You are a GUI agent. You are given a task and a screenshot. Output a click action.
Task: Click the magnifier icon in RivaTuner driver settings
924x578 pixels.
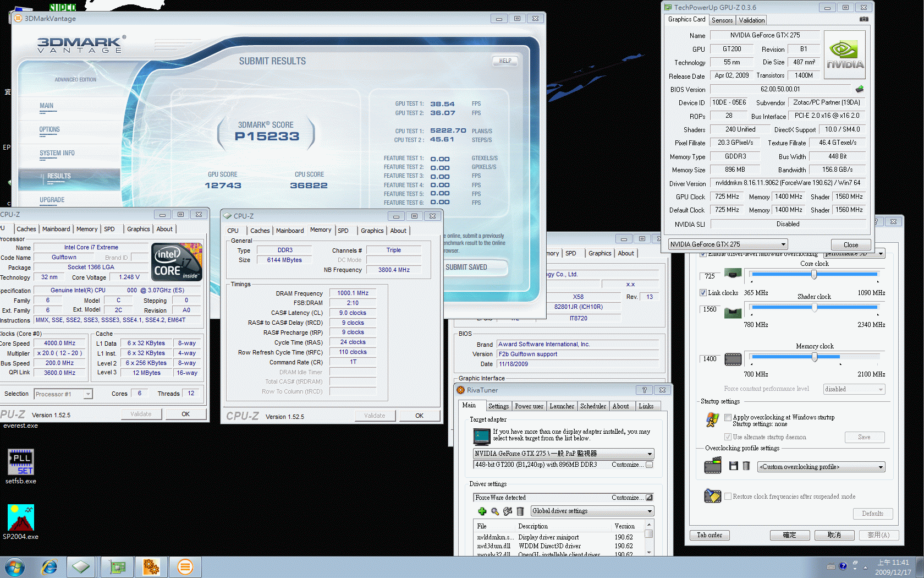coord(495,511)
